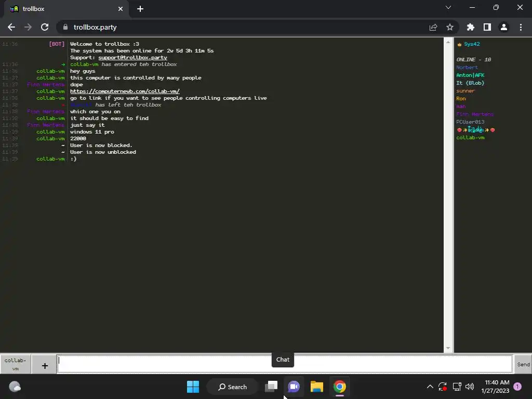Click the "windows 11 pro" message
The height and width of the screenshot is (399, 532).
(92, 131)
